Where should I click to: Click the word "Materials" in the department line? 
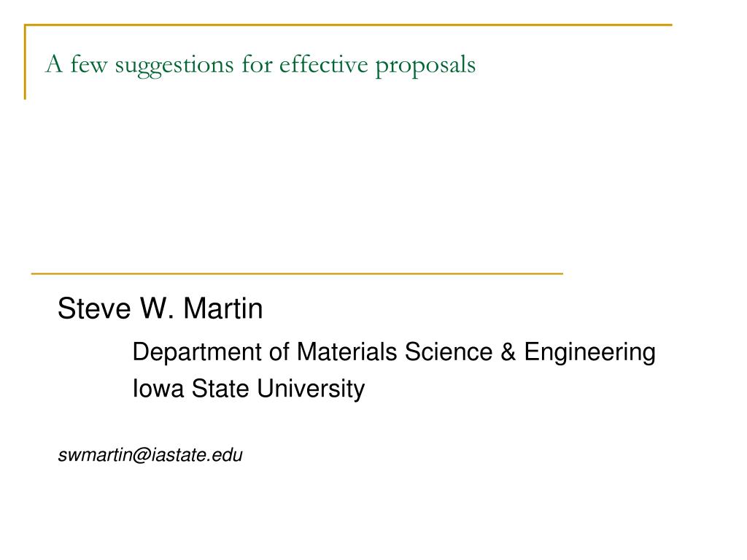click(x=347, y=352)
